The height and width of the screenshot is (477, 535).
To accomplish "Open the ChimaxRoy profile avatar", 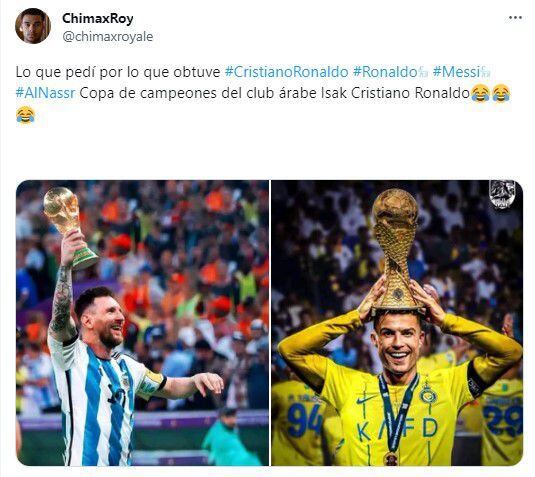I will coord(33,26).
